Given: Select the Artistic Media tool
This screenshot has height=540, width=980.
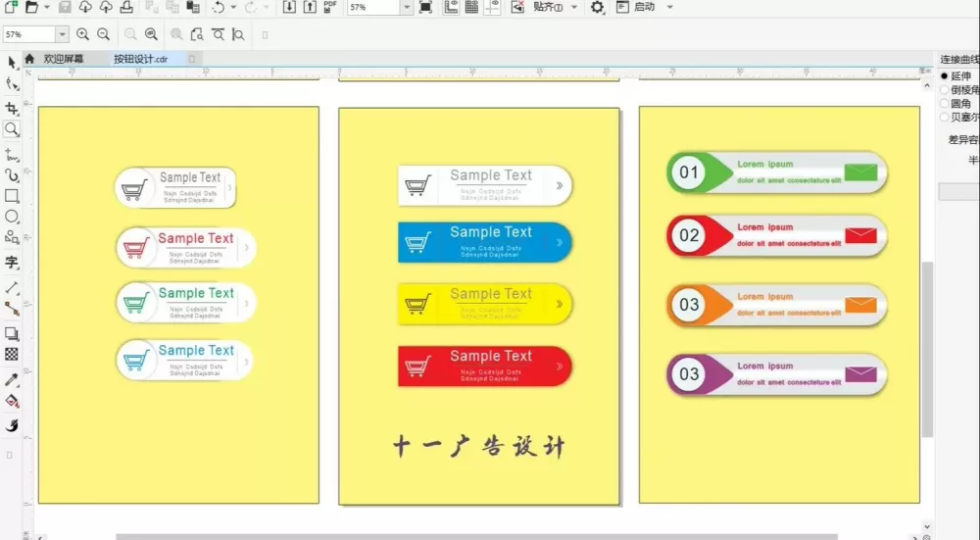Looking at the screenshot, I should (12, 175).
